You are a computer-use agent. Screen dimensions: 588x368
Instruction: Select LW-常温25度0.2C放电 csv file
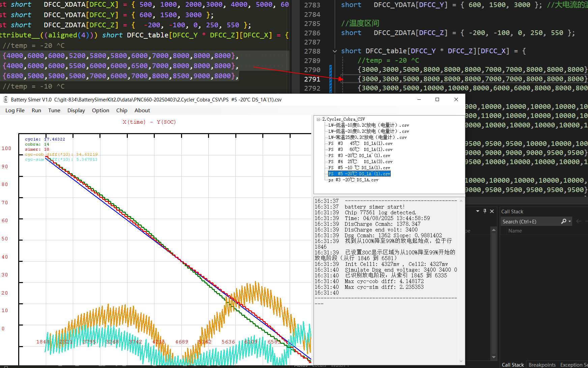pyautogui.click(x=367, y=137)
